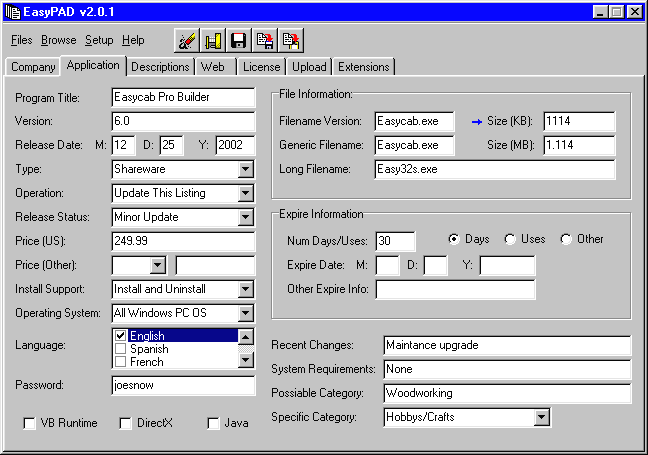Switch to the Descriptions tab
Viewport: 648px width, 455px height.
160,67
